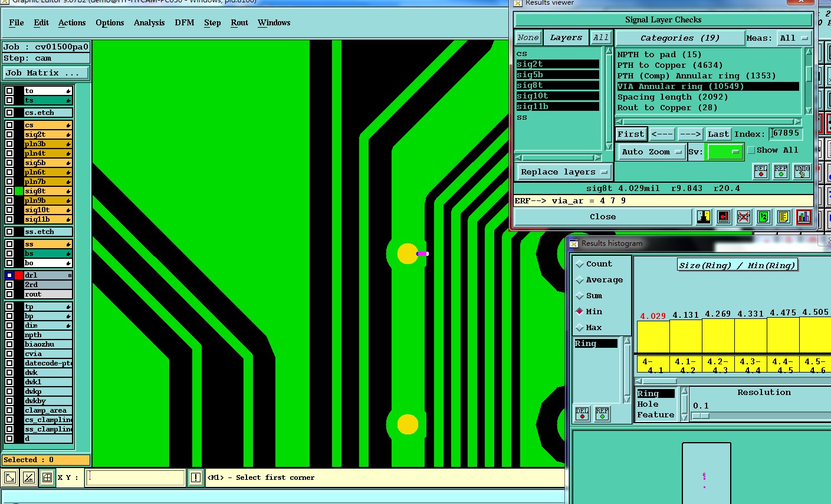Open the Windows menu
This screenshot has width=831, height=504.
pos(274,22)
